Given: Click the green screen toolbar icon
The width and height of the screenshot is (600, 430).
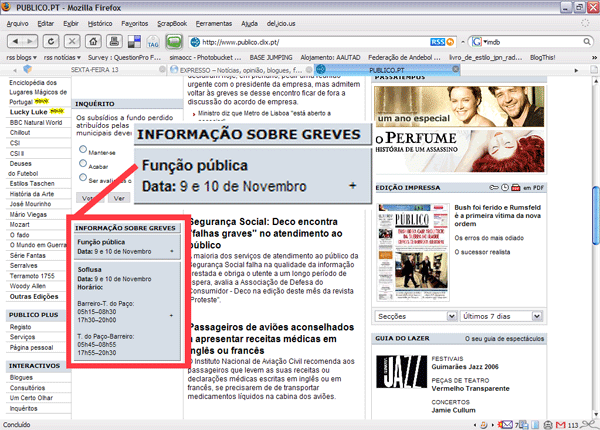Looking at the screenshot, I should (x=174, y=41).
